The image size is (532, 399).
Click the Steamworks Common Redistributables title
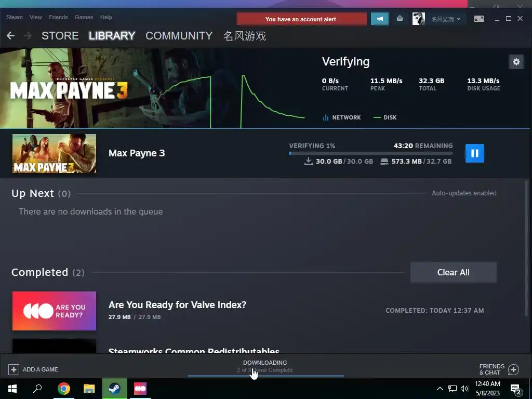(194, 350)
